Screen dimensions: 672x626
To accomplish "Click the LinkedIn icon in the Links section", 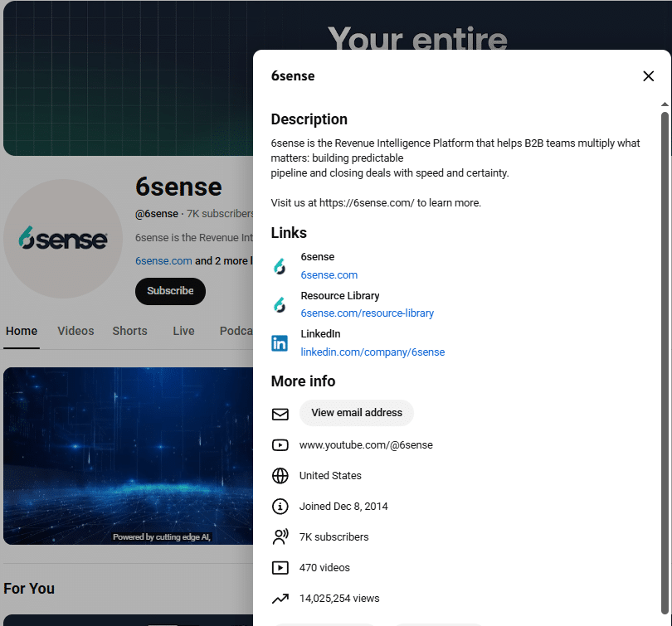I will coord(280,342).
